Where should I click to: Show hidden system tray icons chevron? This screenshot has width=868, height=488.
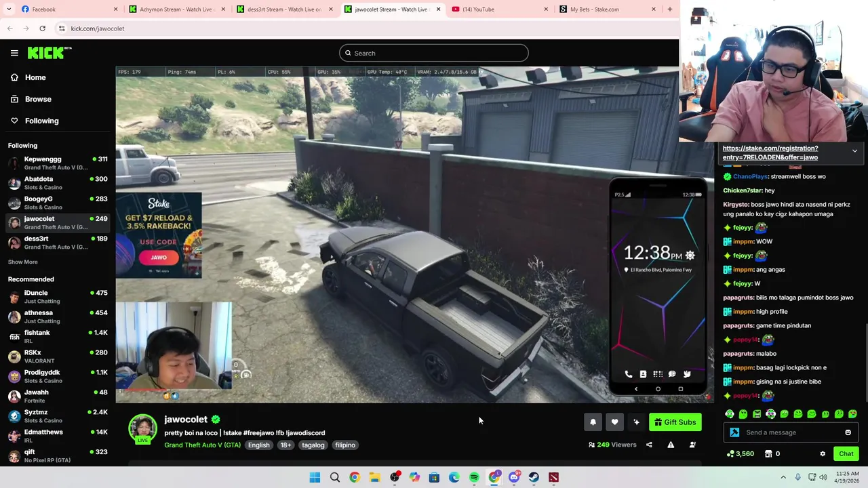tap(783, 477)
